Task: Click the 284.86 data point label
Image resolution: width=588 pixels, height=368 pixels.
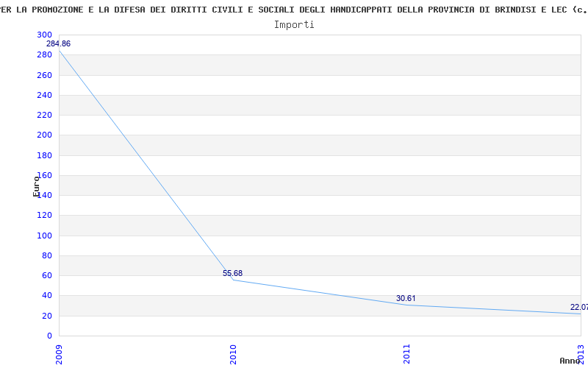Action: coord(58,44)
